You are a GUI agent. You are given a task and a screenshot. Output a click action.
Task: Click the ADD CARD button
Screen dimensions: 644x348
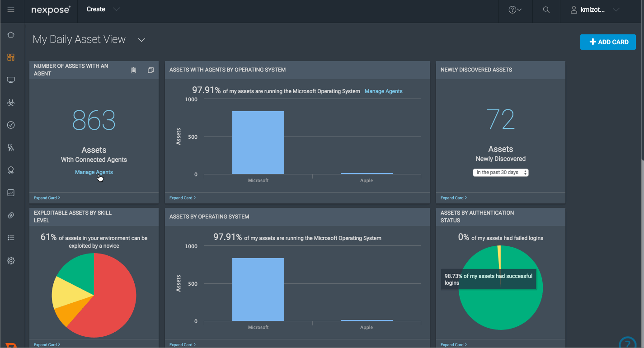click(x=608, y=42)
